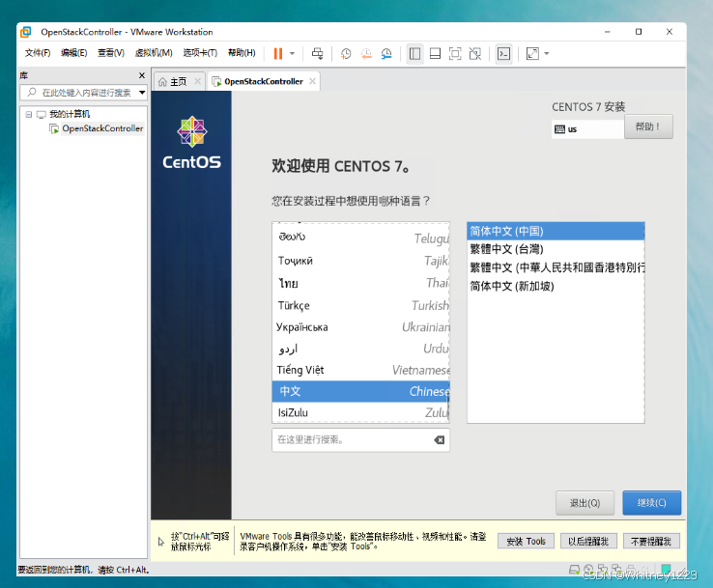Click the 安装 Tools button
Image resolution: width=713 pixels, height=588 pixels.
(x=526, y=542)
